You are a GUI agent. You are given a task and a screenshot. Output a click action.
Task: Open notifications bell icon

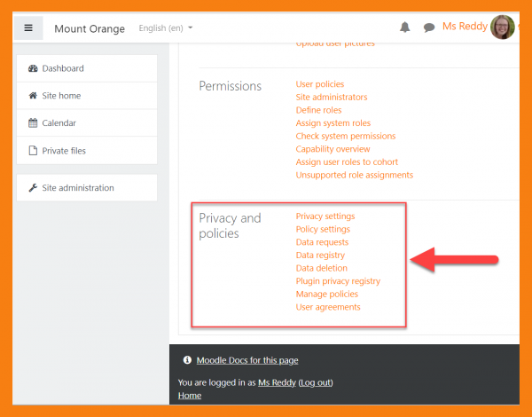[405, 28]
